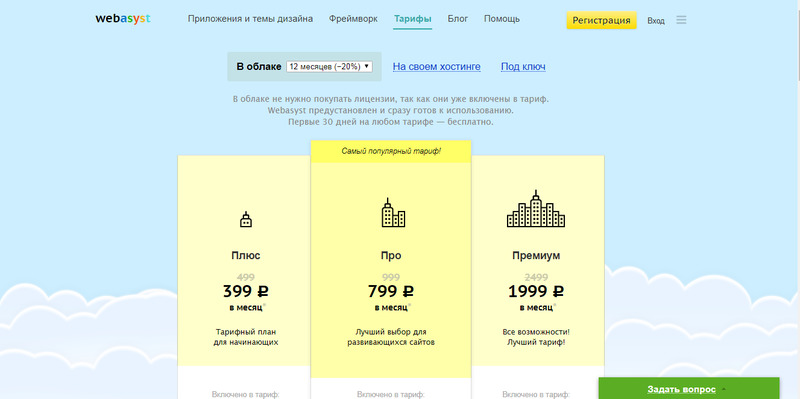The image size is (800, 399).
Task: Click the Плюс plan title
Action: point(246,256)
